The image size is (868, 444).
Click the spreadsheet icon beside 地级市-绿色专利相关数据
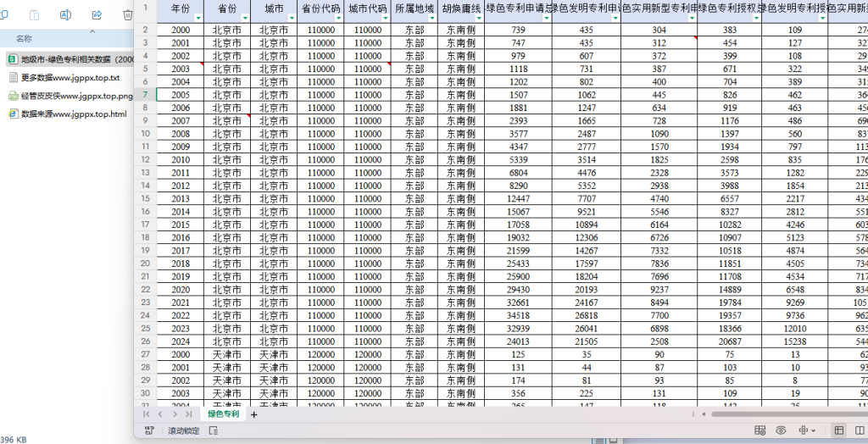click(x=14, y=59)
